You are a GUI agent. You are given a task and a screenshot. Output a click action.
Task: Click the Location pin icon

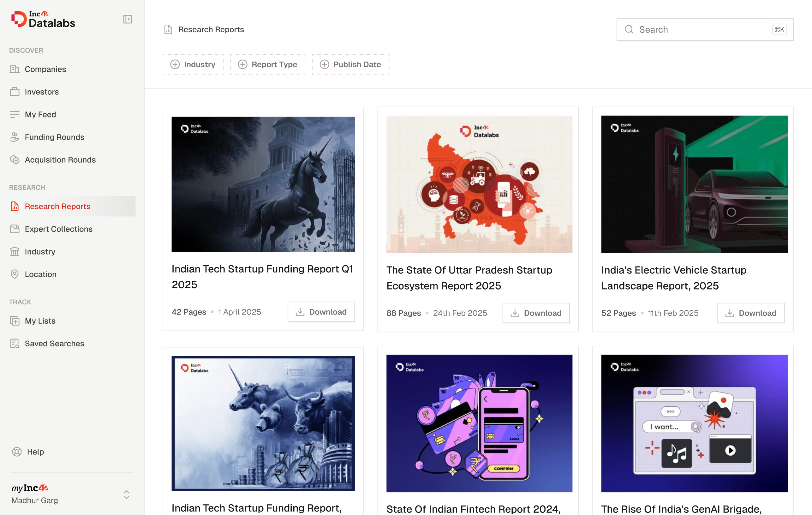[15, 274]
